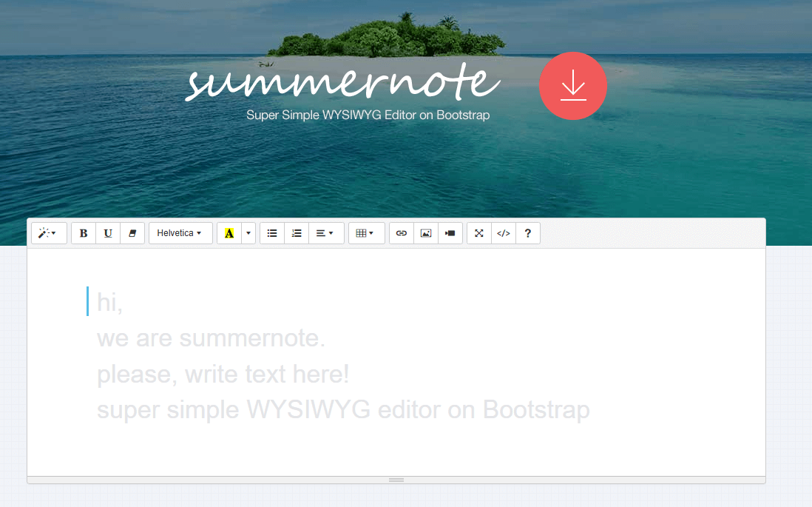Click the text 'please, write text here!'
The image size is (812, 507).
[223, 375]
